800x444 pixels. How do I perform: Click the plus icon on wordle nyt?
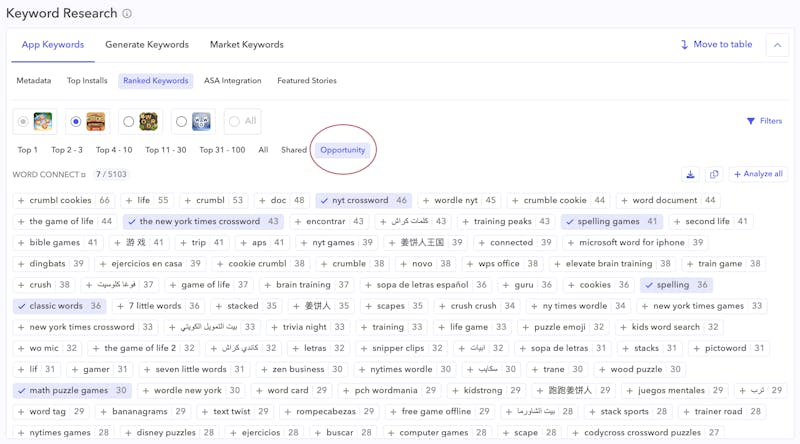426,200
